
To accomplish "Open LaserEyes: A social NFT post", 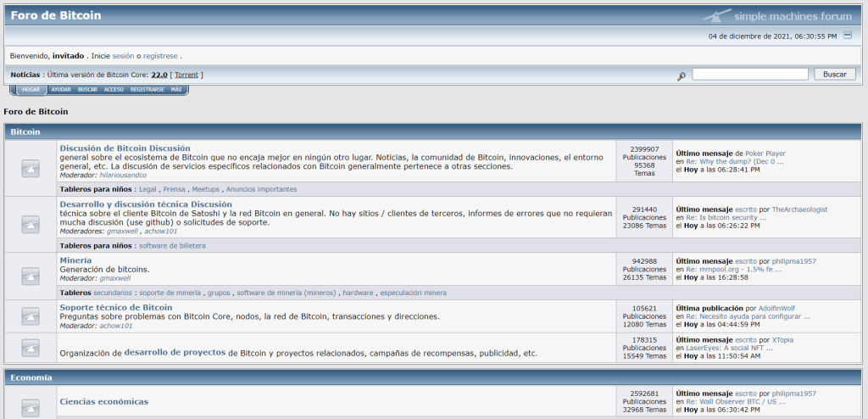I will tap(731, 348).
